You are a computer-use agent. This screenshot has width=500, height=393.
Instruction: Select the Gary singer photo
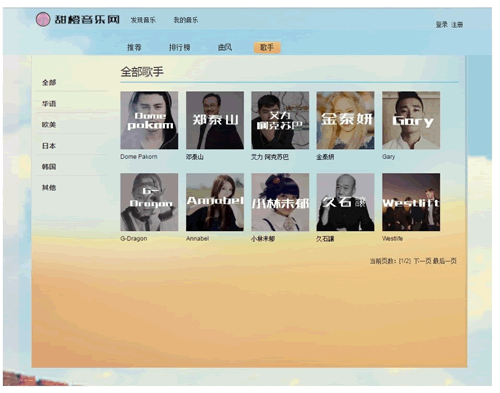coord(411,120)
